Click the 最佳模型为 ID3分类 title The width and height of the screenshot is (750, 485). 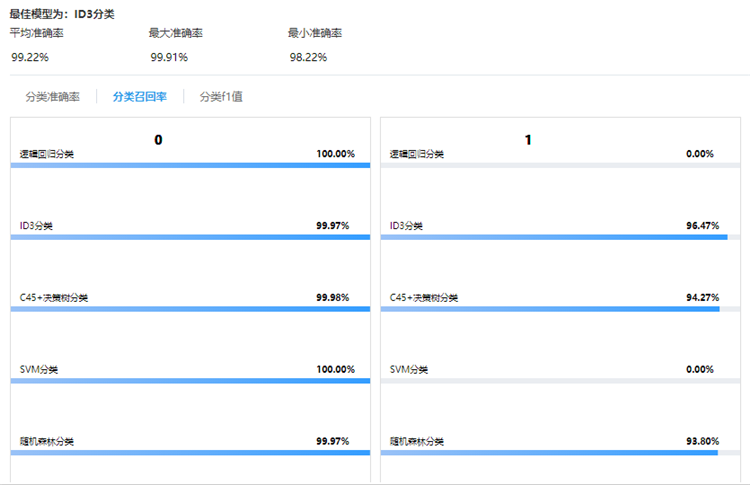61,14
